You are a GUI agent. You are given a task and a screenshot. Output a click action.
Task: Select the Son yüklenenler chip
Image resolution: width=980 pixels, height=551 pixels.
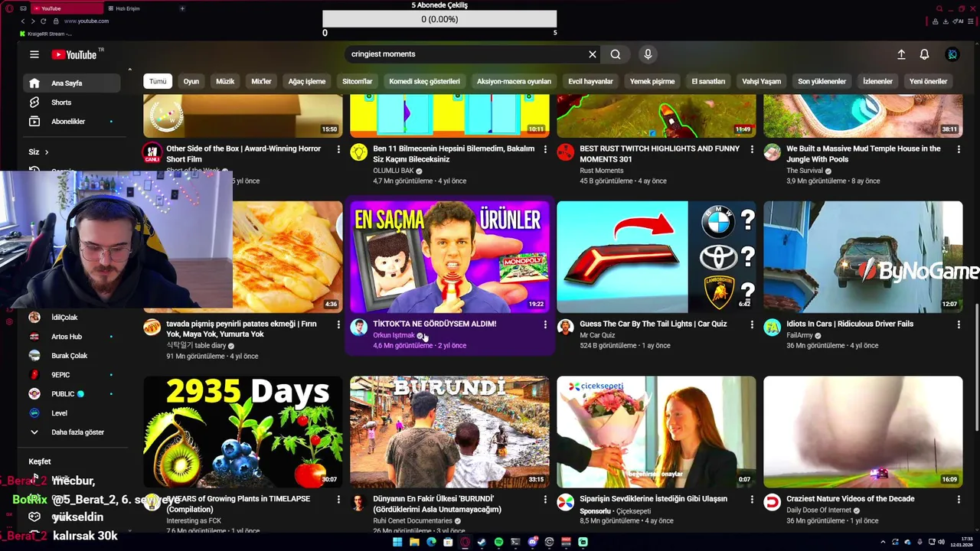pyautogui.click(x=822, y=81)
